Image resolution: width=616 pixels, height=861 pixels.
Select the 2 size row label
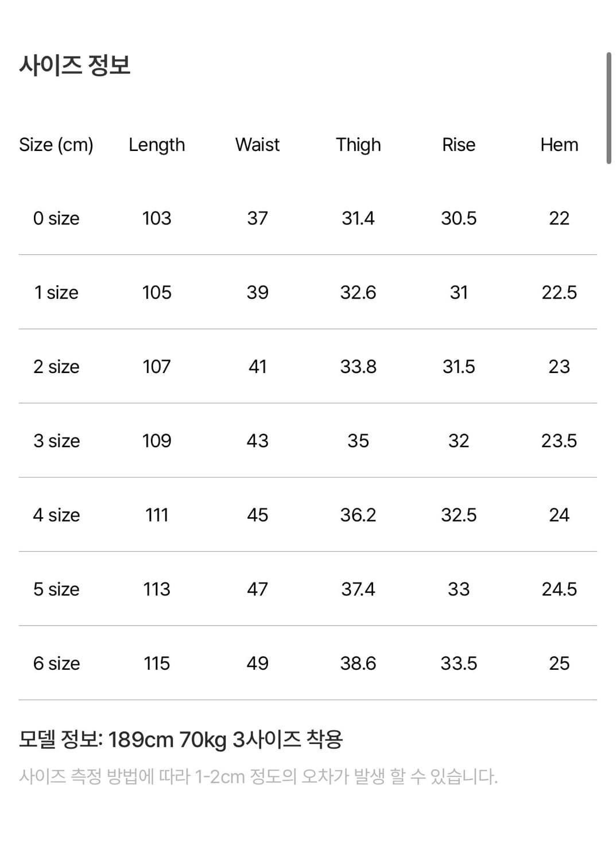click(56, 366)
